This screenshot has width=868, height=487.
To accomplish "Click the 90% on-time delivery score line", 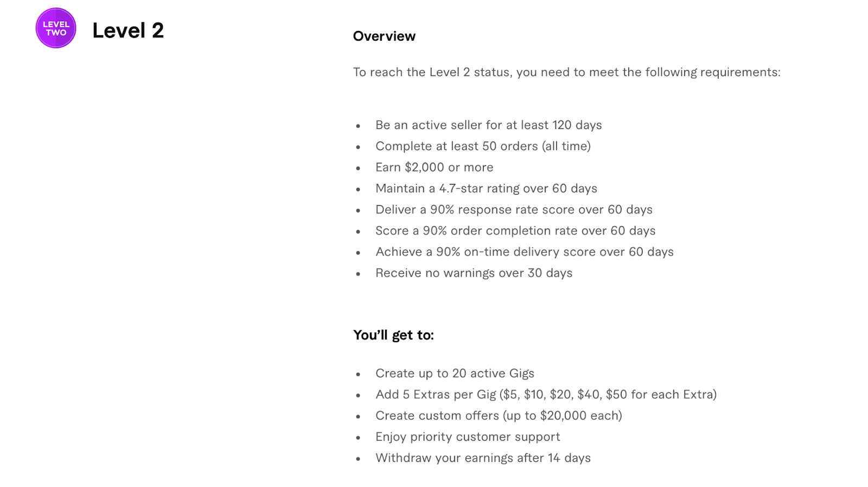I will click(x=525, y=252).
